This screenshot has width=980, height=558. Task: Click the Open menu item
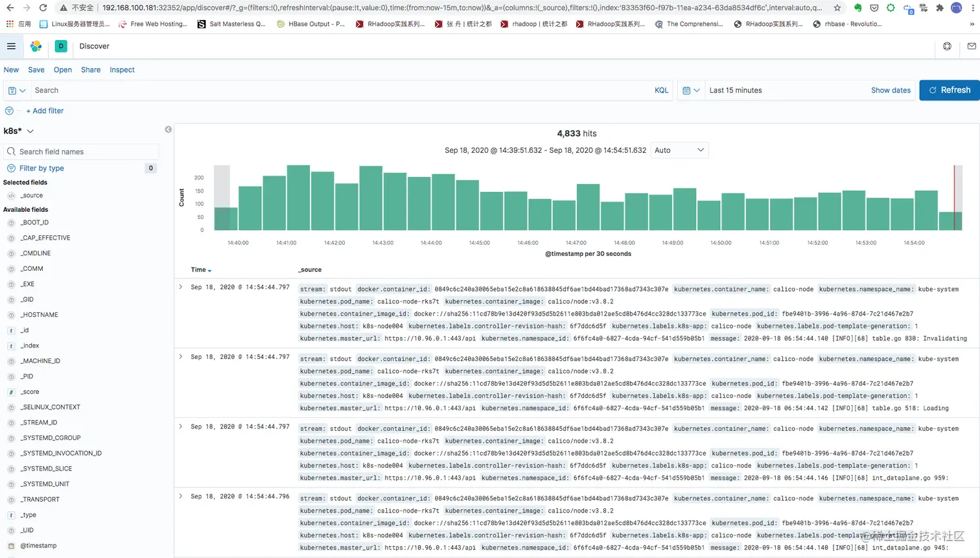[63, 70]
